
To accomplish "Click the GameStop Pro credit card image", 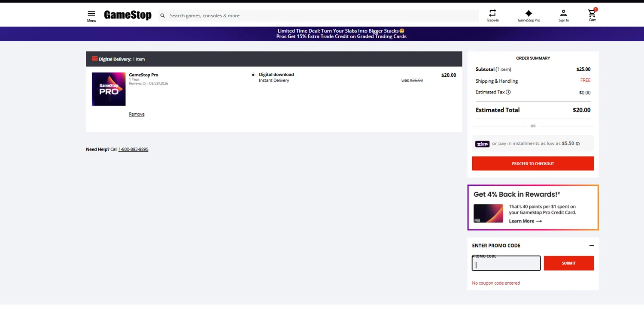I will [488, 213].
